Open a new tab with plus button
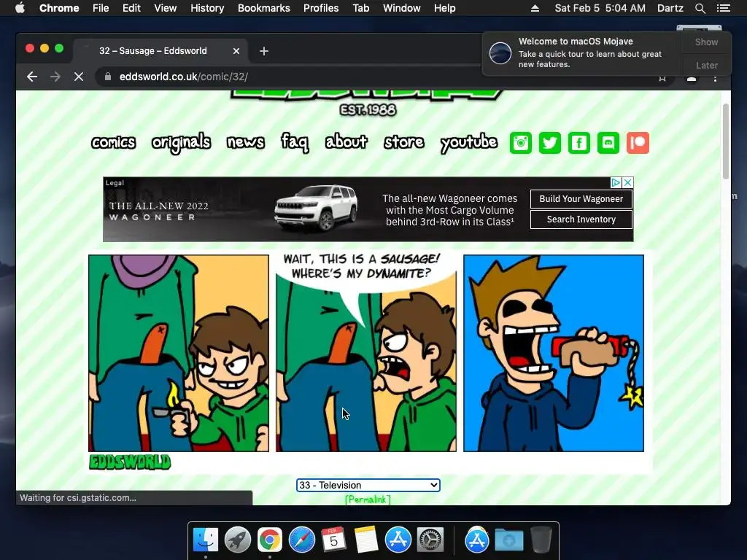 (264, 51)
